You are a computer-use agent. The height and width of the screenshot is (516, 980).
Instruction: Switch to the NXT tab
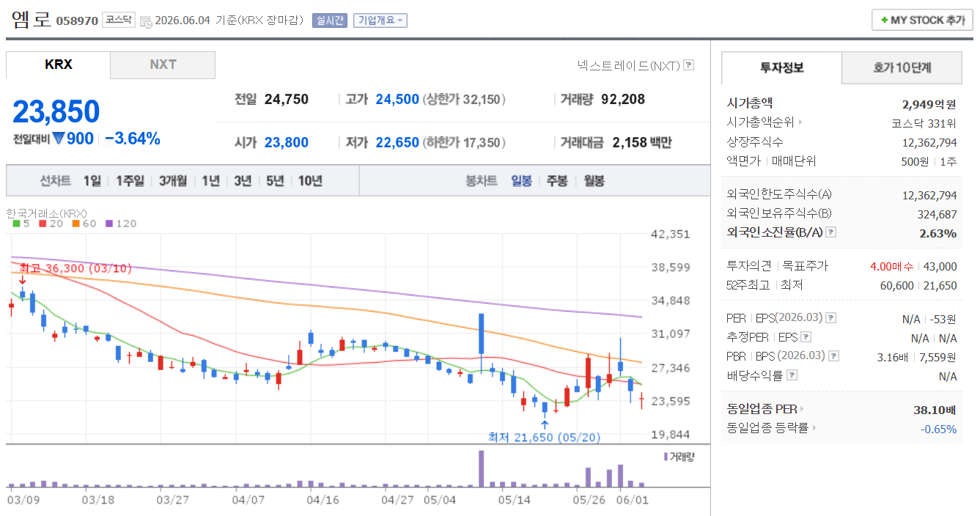pyautogui.click(x=163, y=64)
